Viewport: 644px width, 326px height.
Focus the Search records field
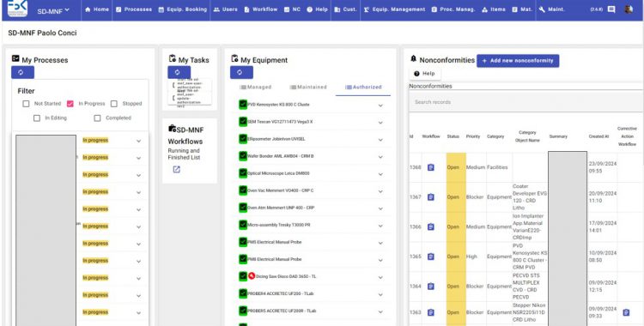pos(526,102)
